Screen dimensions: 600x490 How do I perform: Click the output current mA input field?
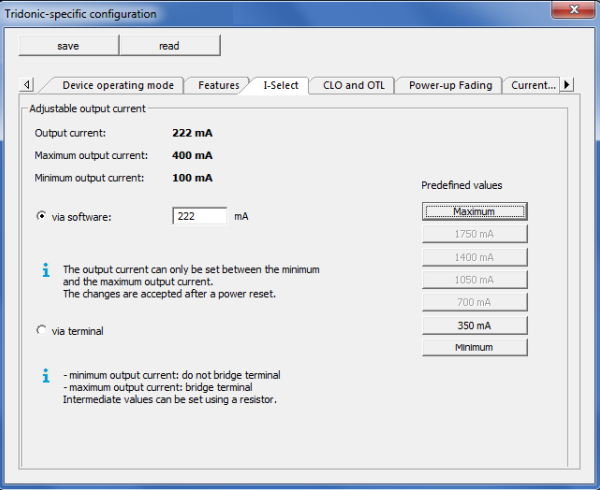(x=199, y=216)
